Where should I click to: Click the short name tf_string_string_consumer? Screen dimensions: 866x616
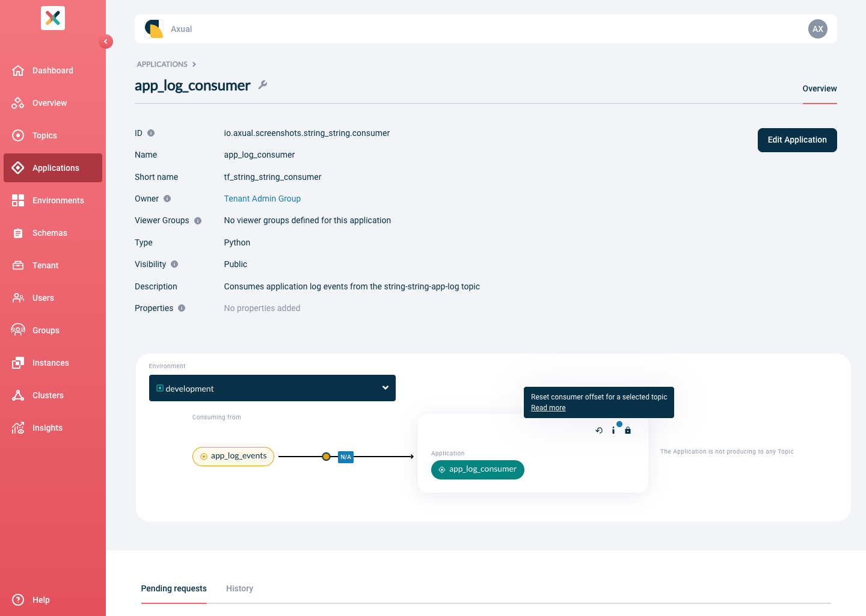[x=272, y=177]
